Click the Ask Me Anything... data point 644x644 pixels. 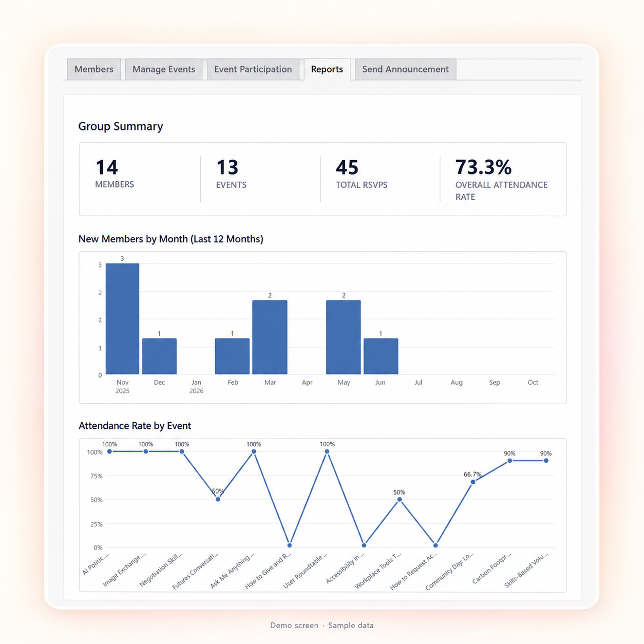click(x=254, y=451)
